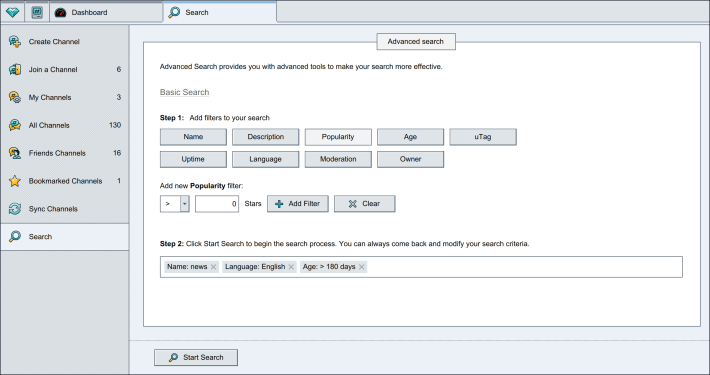Image resolution: width=710 pixels, height=375 pixels.
Task: Expand the comparison operator dropdown
Action: (x=184, y=204)
